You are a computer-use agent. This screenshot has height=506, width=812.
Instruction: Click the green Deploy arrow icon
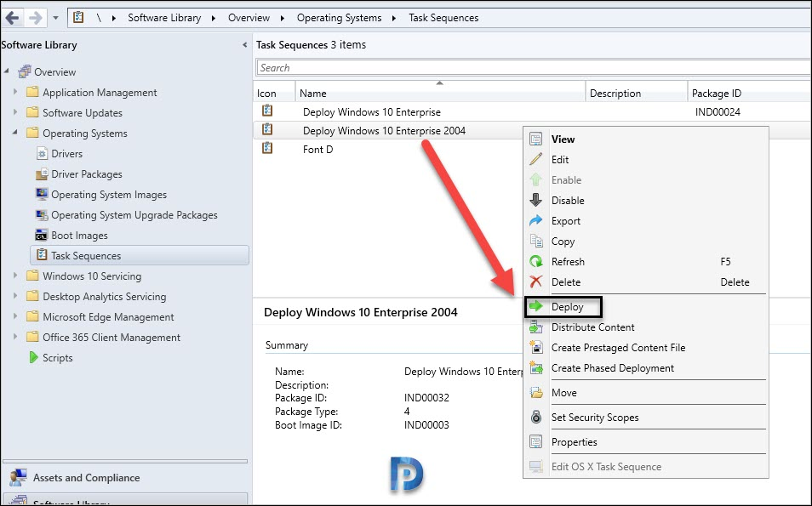click(x=536, y=306)
